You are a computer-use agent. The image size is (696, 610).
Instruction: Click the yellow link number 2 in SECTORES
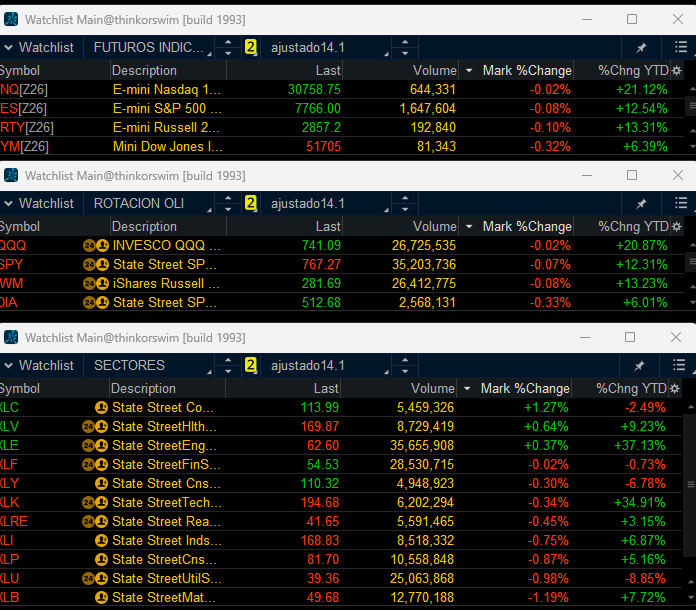251,365
